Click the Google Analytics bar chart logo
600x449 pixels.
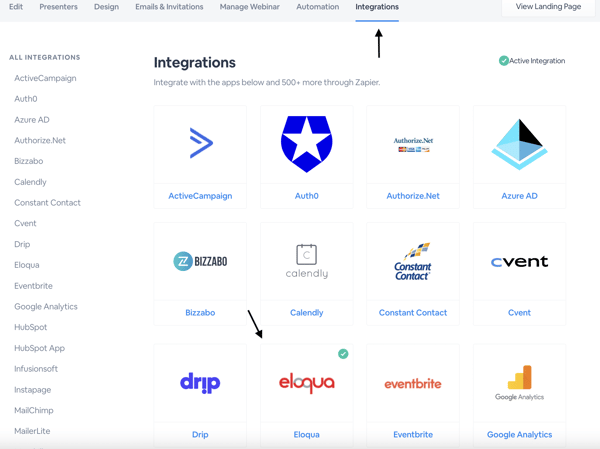point(519,383)
